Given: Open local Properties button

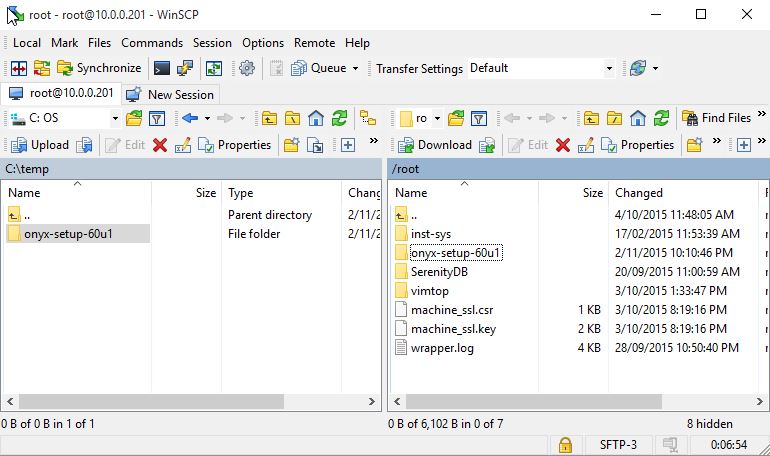Looking at the screenshot, I should pos(234,145).
